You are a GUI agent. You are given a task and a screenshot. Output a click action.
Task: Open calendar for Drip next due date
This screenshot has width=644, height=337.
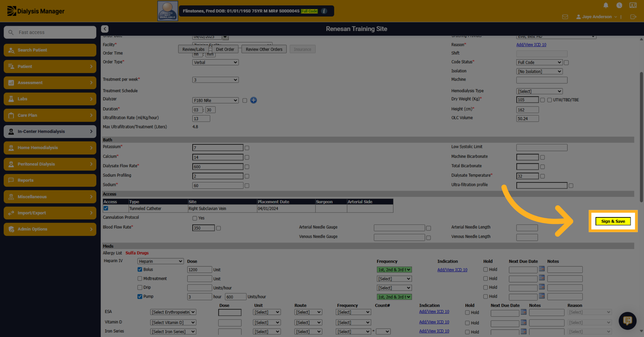[542, 287]
